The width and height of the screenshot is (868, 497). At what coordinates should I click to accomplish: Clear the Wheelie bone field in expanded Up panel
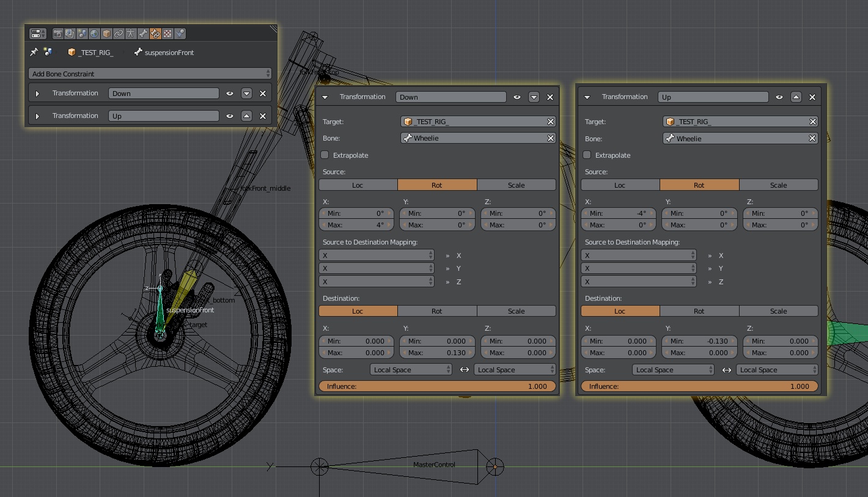pyautogui.click(x=813, y=139)
